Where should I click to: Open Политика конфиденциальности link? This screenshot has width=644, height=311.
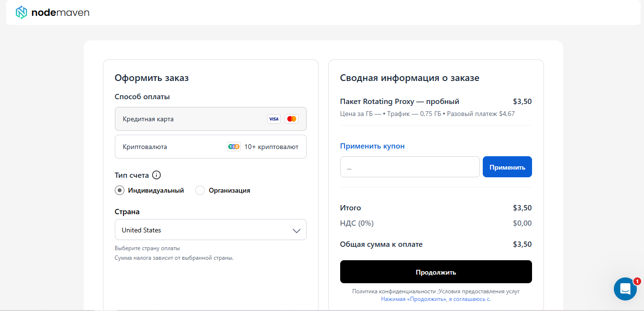[394, 291]
